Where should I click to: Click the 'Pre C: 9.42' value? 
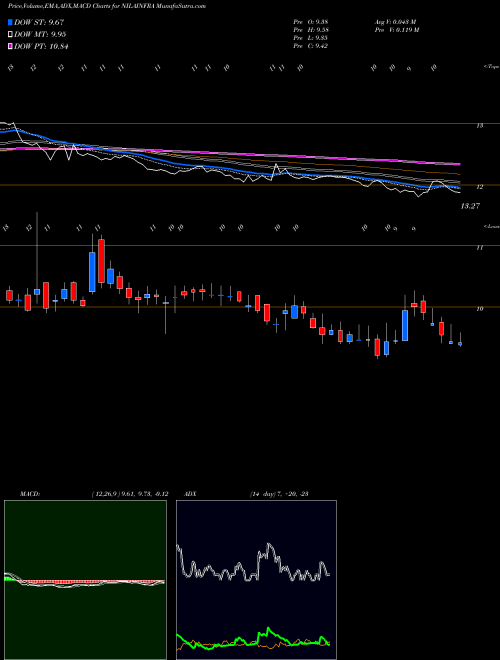[311, 46]
